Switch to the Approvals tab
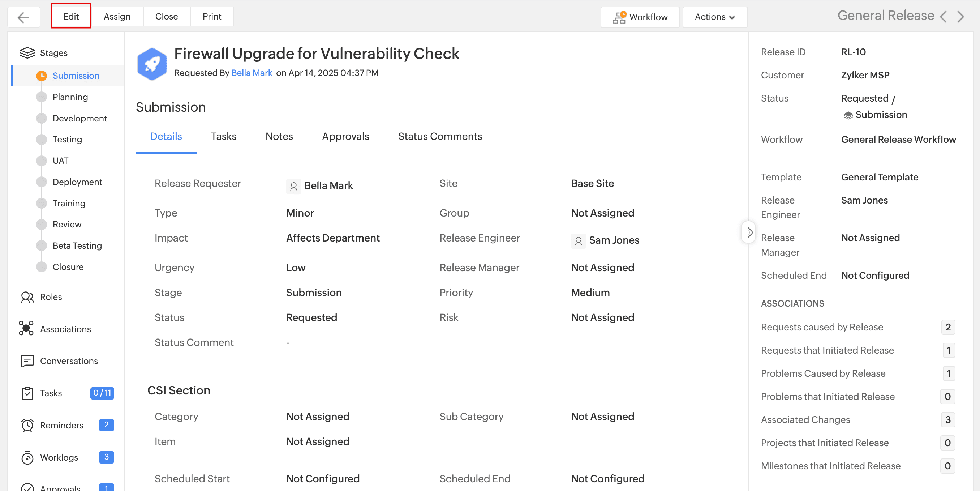 point(345,137)
